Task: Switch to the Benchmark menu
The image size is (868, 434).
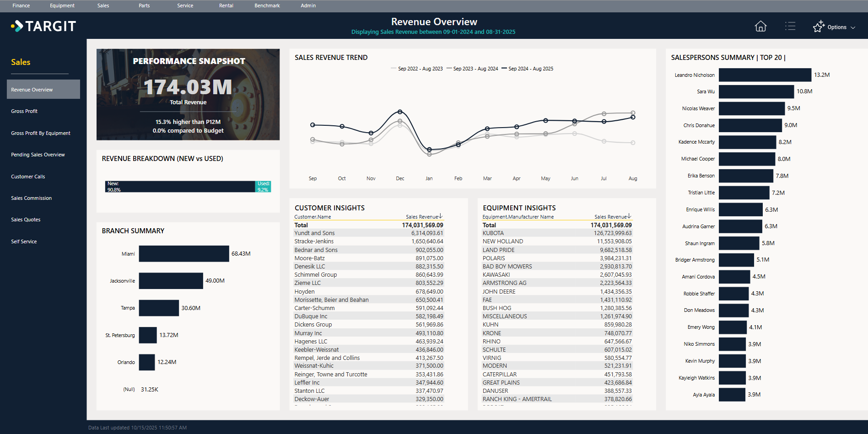Action: (x=267, y=5)
